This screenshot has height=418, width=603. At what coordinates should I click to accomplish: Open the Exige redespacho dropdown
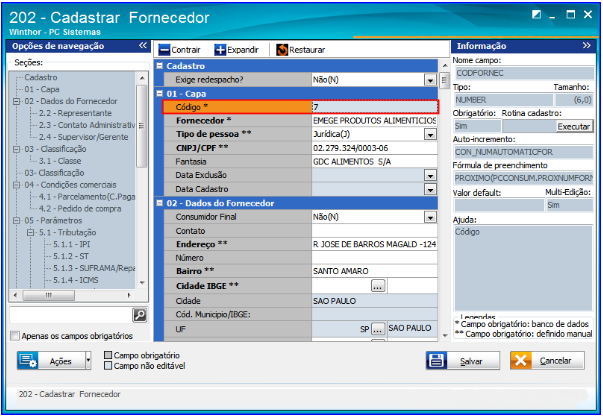click(430, 78)
